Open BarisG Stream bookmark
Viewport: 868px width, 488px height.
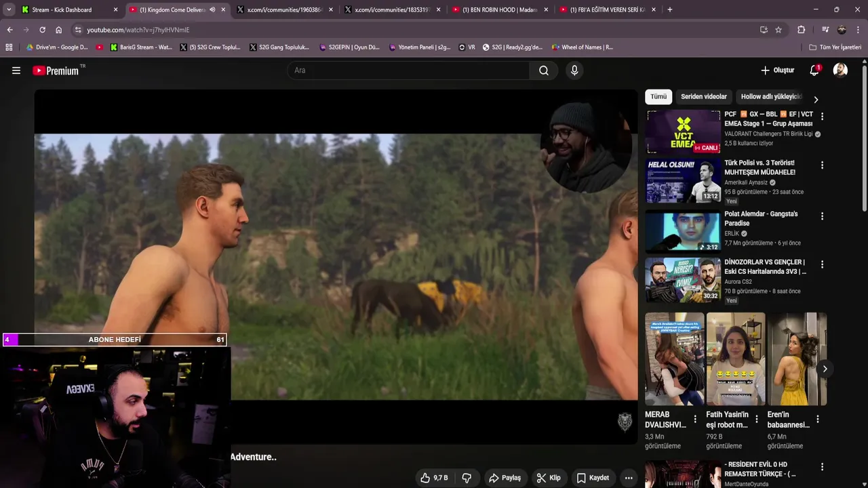[x=141, y=47]
